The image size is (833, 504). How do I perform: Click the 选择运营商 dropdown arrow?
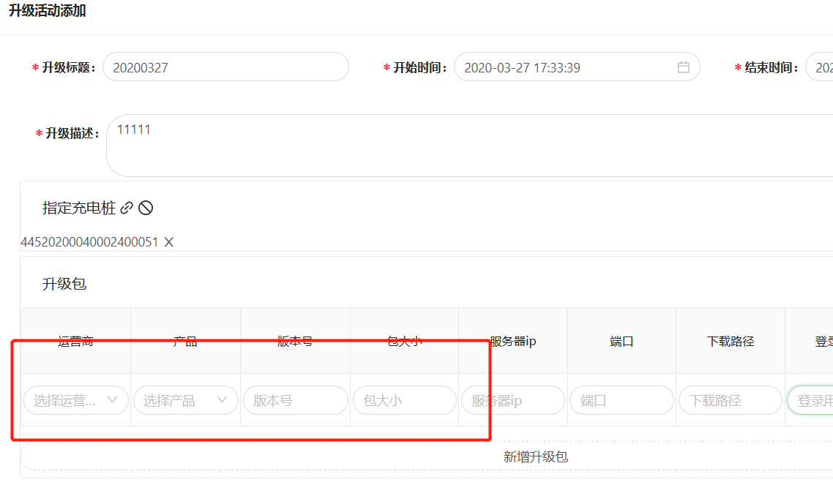point(113,400)
